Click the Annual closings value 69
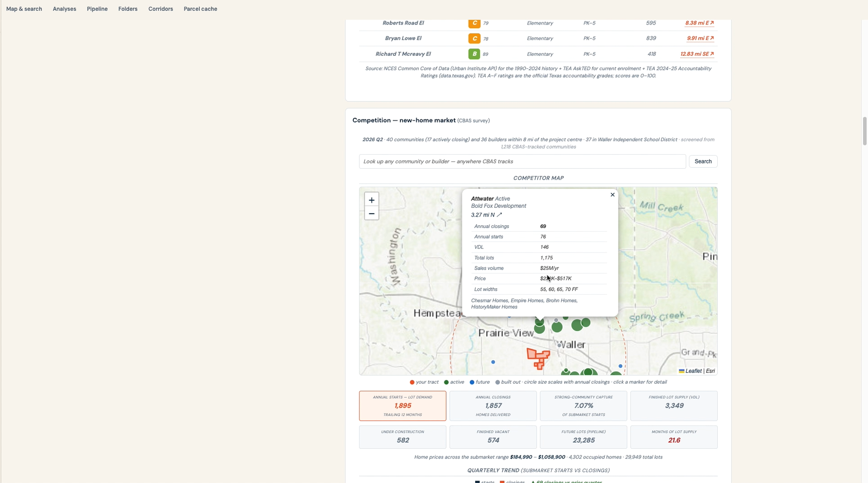This screenshot has height=483, width=868. click(543, 226)
